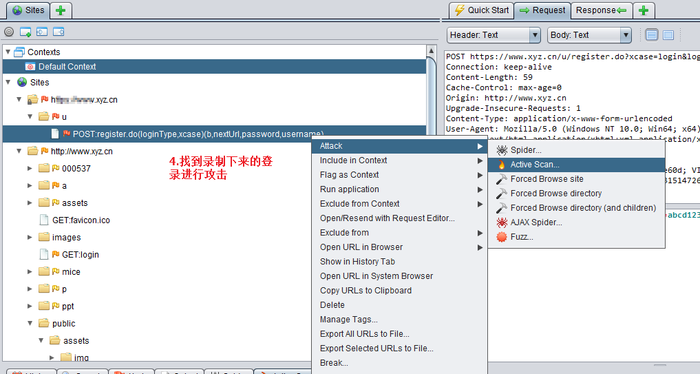Viewport: 700px width, 374px height.
Task: Click the Contexts icon in the tree
Action: pyautogui.click(x=19, y=52)
